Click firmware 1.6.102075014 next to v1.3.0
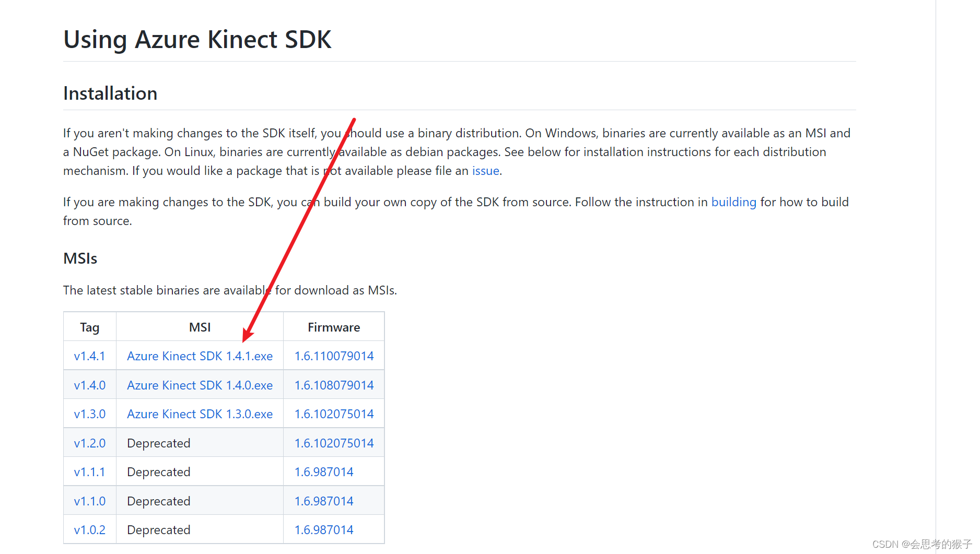This screenshot has height=554, width=980. 333,414
